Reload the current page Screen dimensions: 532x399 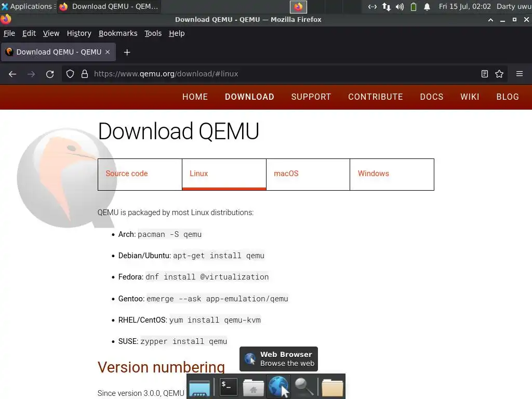coord(50,74)
